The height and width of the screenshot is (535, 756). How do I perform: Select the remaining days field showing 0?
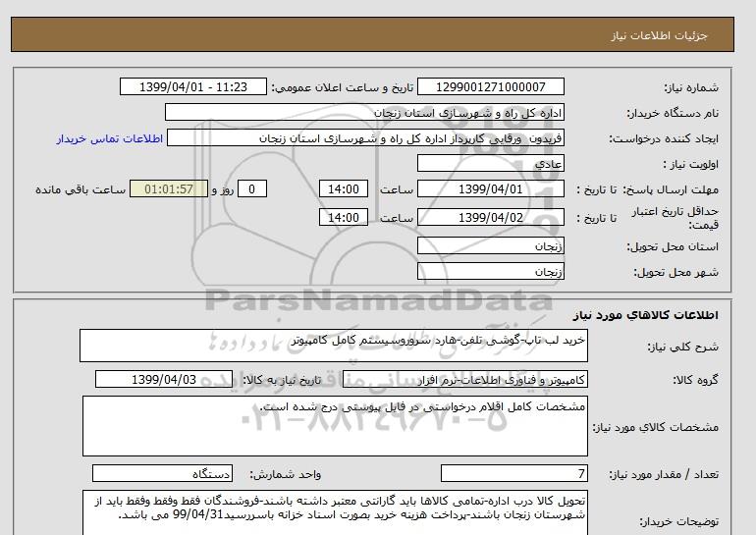click(252, 188)
